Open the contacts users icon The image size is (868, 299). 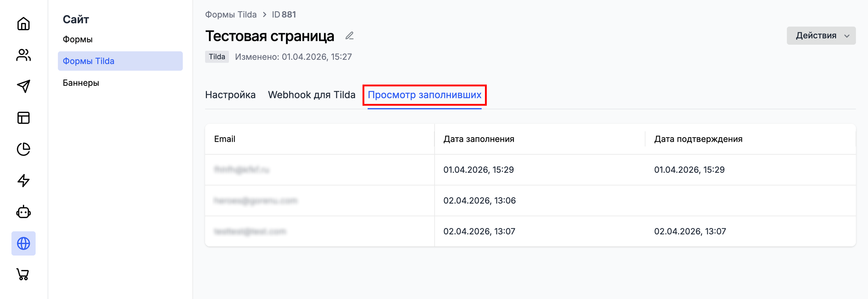23,55
